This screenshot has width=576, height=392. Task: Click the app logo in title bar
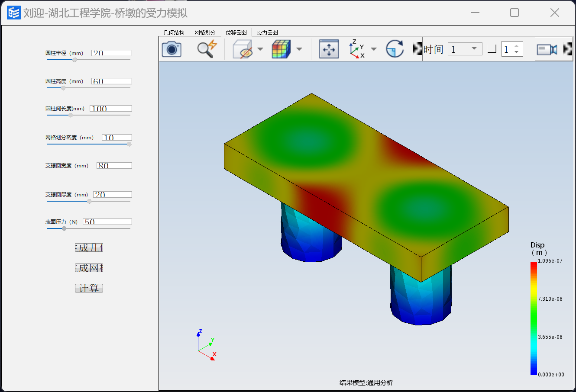coord(14,13)
